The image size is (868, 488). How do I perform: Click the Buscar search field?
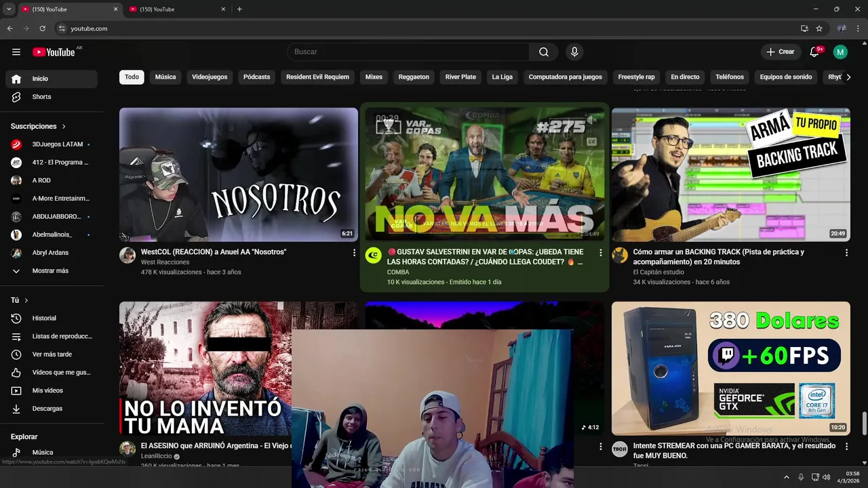[408, 52]
